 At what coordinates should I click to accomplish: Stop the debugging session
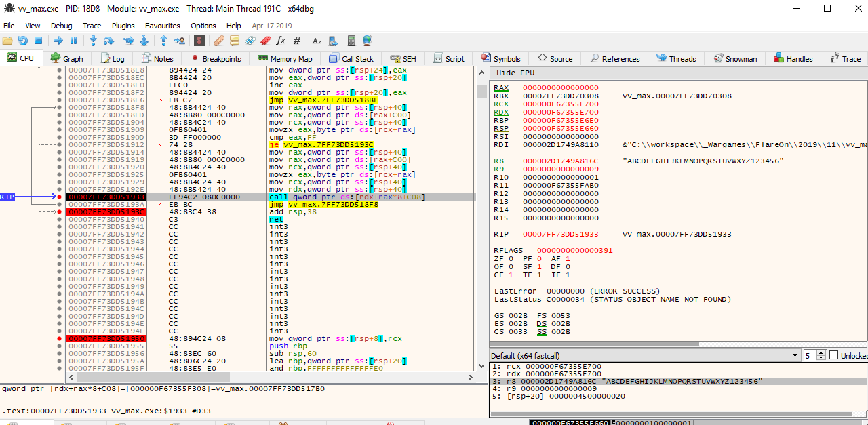tap(38, 41)
